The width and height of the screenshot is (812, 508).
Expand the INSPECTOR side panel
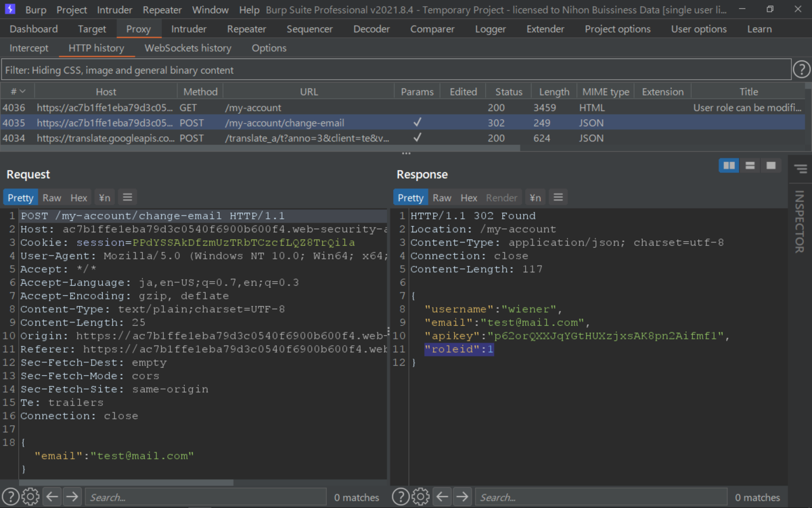(800, 221)
